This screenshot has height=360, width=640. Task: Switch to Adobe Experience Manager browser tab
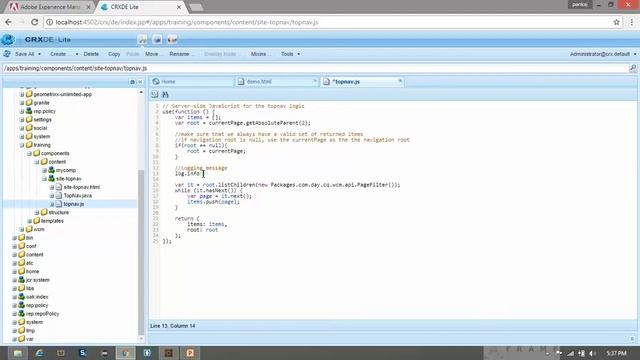[x=50, y=7]
